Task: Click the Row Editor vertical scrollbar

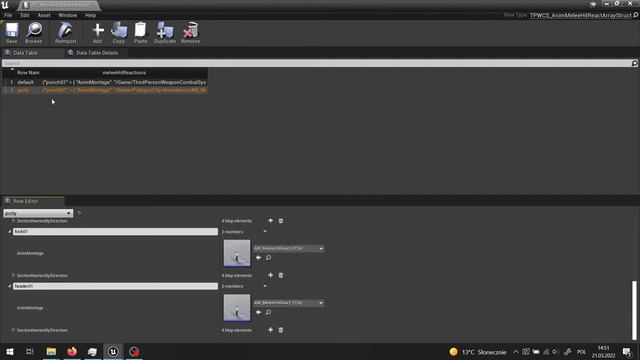Action: click(634, 310)
